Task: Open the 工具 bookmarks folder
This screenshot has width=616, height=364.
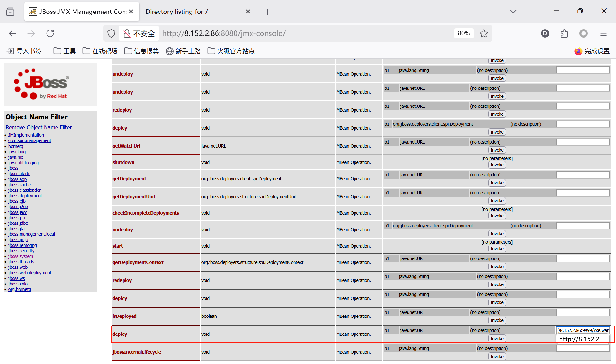Action: point(64,51)
